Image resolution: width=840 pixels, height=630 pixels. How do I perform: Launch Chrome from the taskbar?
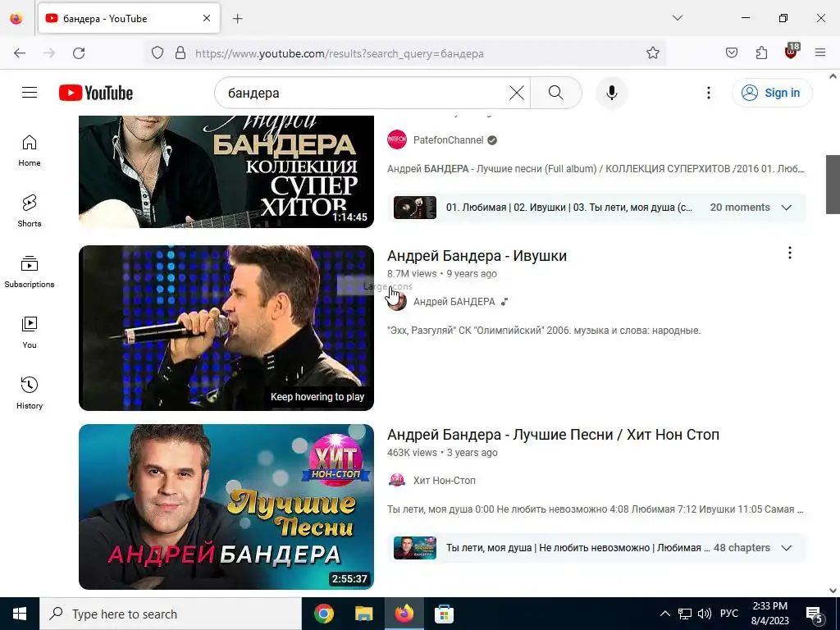(x=324, y=614)
